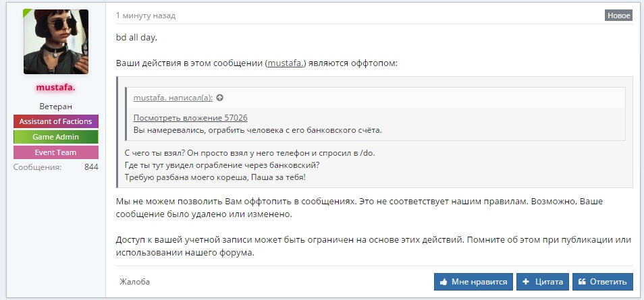Image resolution: width=644 pixels, height=300 pixels.
Task: Click the jump-to-post arrow icon in the quote
Action: click(x=219, y=98)
